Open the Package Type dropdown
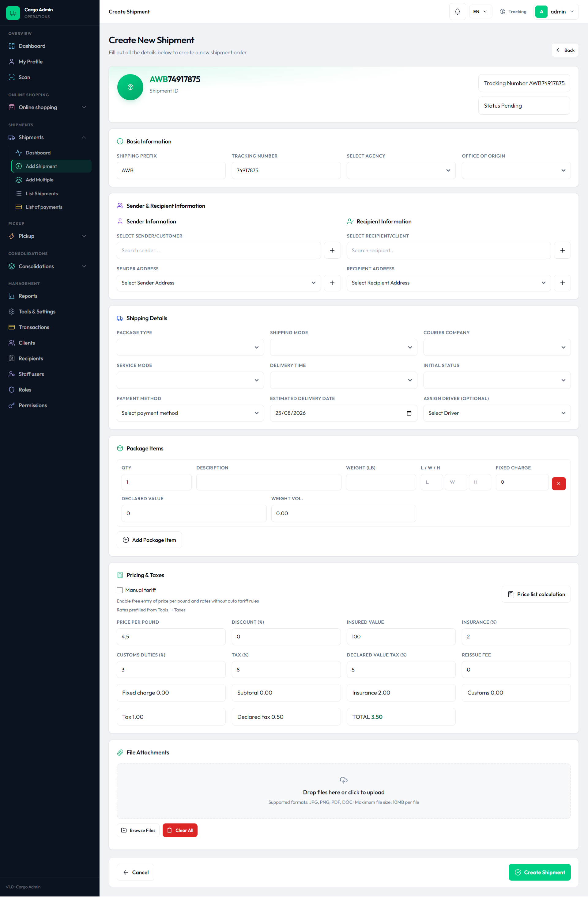This screenshot has width=588, height=898. [190, 348]
